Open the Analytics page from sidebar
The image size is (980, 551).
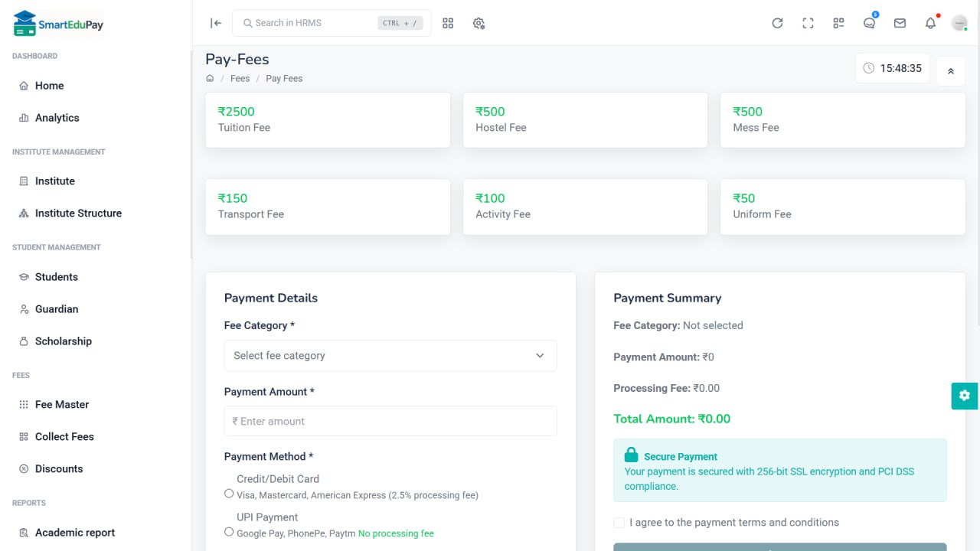click(57, 117)
